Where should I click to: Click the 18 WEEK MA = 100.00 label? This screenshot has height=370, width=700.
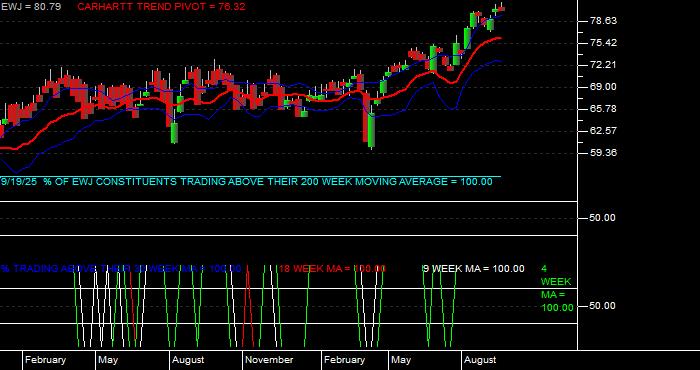coord(332,269)
